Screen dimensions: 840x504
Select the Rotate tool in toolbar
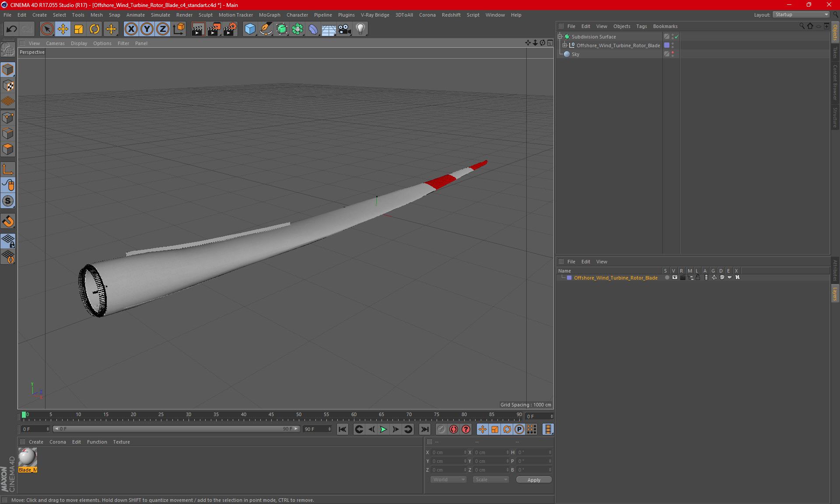pyautogui.click(x=94, y=29)
